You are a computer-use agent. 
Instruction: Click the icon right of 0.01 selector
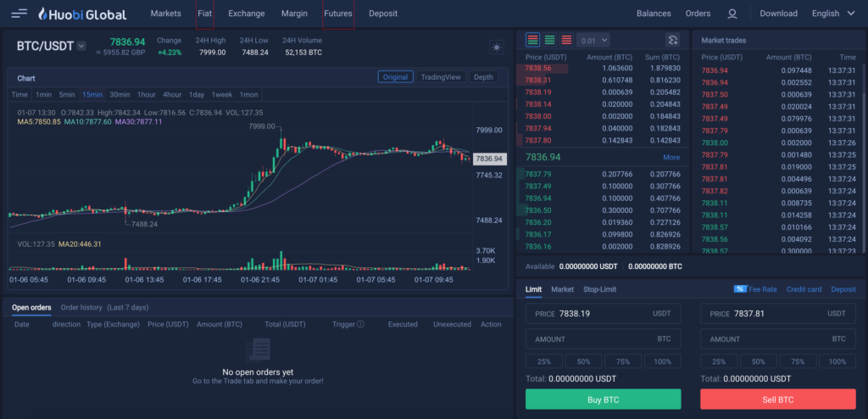672,40
